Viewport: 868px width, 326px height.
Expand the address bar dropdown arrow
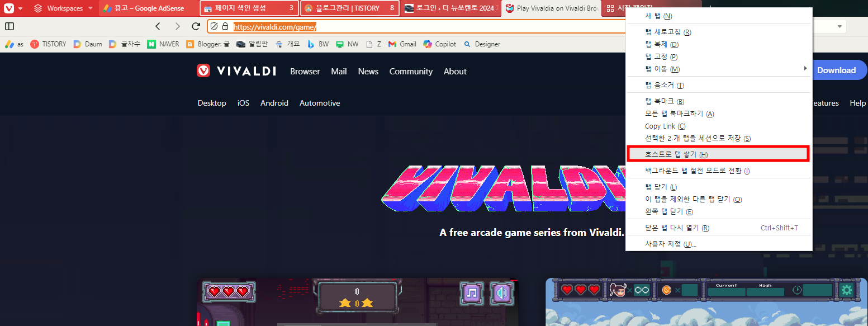click(839, 26)
